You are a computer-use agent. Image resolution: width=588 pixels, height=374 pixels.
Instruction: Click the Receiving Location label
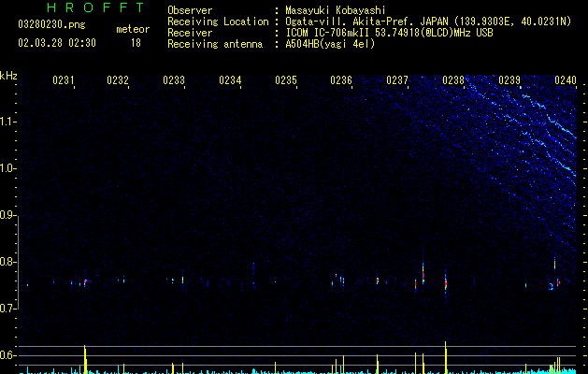point(218,22)
